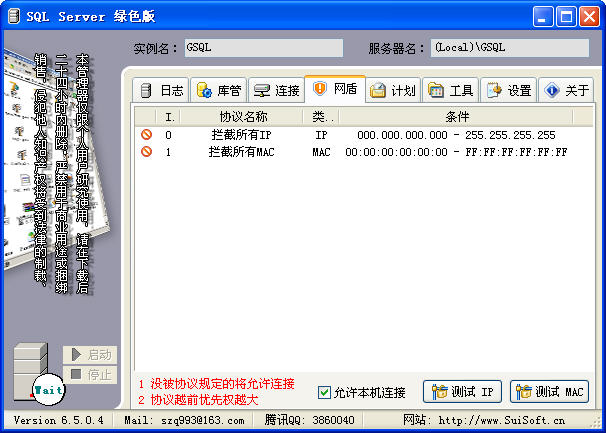The height and width of the screenshot is (433, 606).
Task: Switch to the 库管 database management tab
Action: [x=218, y=90]
